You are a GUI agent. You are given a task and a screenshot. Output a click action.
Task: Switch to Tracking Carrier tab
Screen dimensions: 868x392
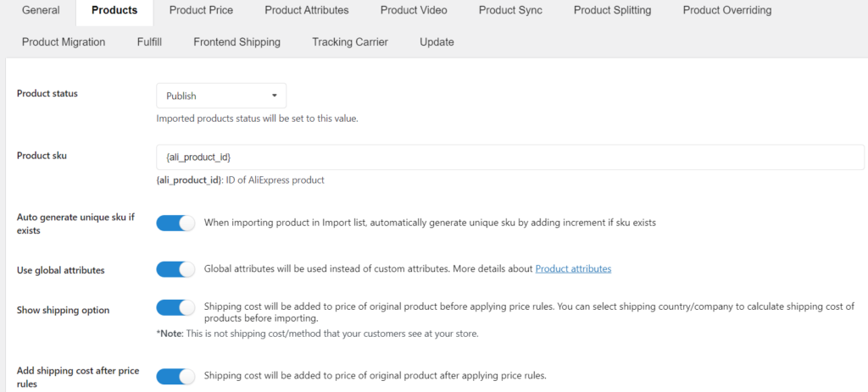(350, 42)
